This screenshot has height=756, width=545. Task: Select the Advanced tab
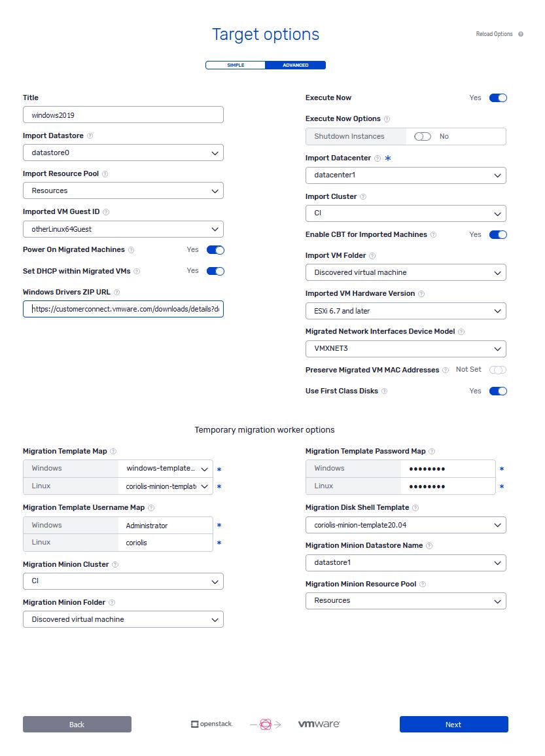tap(295, 65)
